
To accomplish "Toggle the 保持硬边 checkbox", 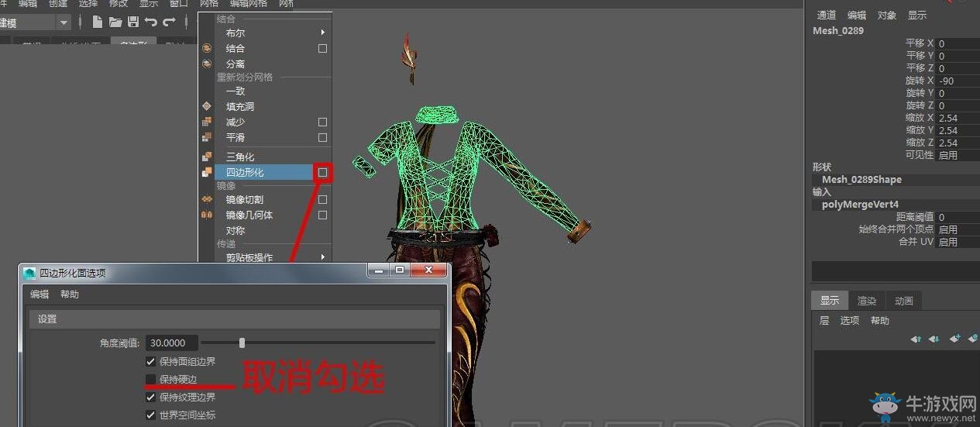I will click(150, 379).
